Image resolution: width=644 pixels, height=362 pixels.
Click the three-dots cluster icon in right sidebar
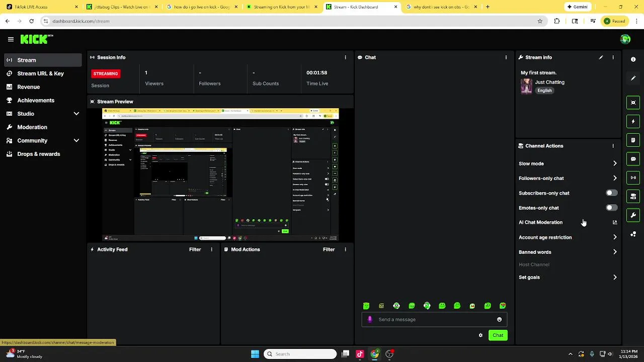(633, 234)
